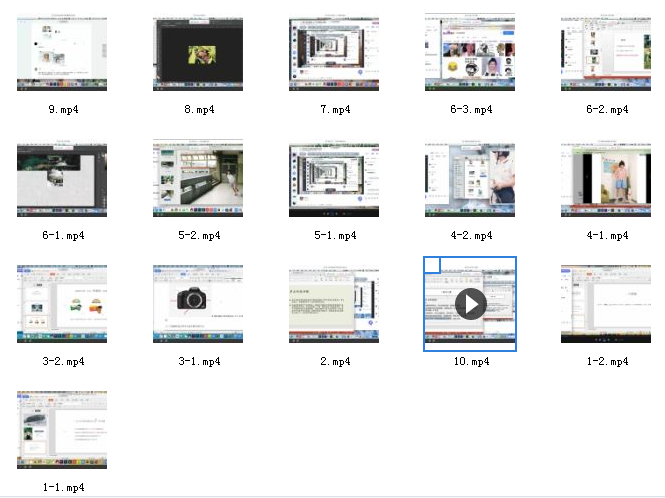
Task: Click the 6-3.mp4 file name label
Action: 470,109
